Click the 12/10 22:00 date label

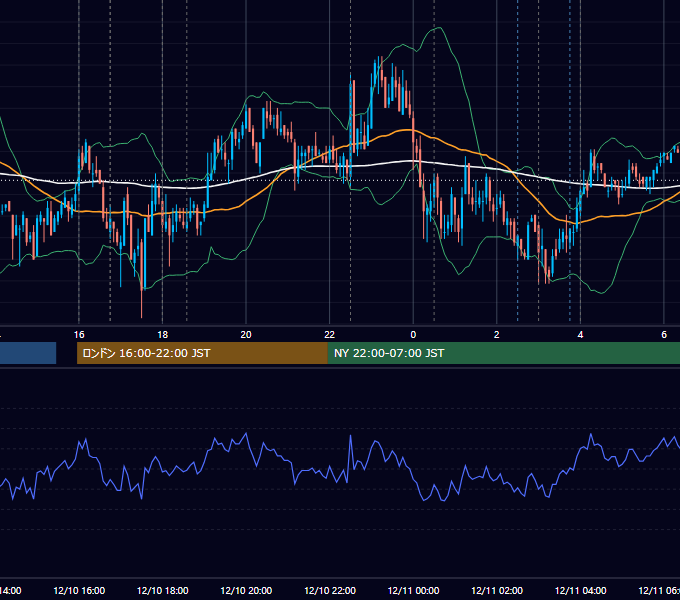(330, 590)
